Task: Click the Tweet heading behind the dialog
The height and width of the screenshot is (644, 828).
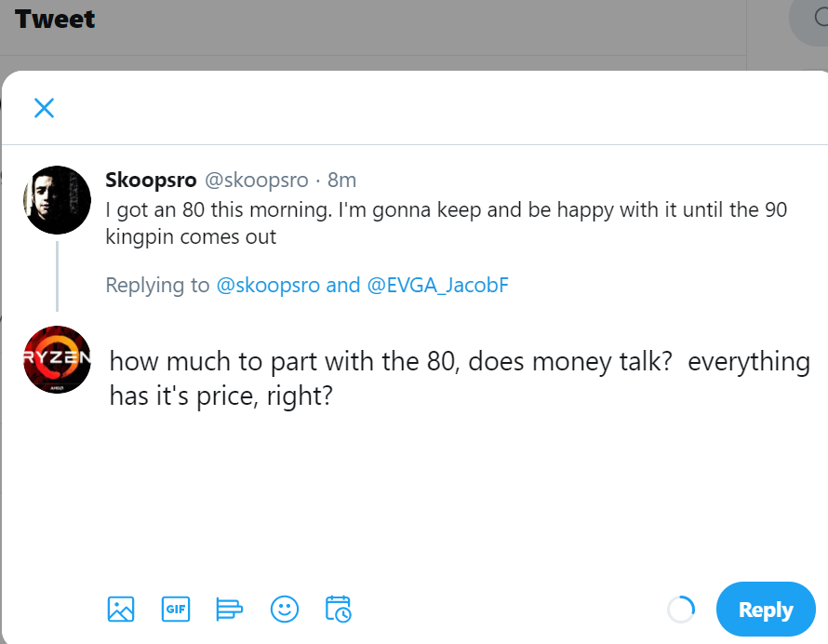Action: click(55, 19)
